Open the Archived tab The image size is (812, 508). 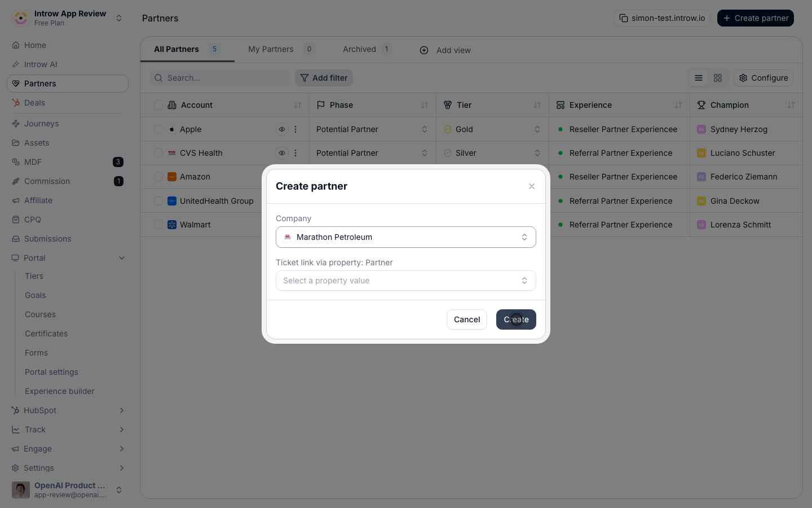(x=367, y=49)
